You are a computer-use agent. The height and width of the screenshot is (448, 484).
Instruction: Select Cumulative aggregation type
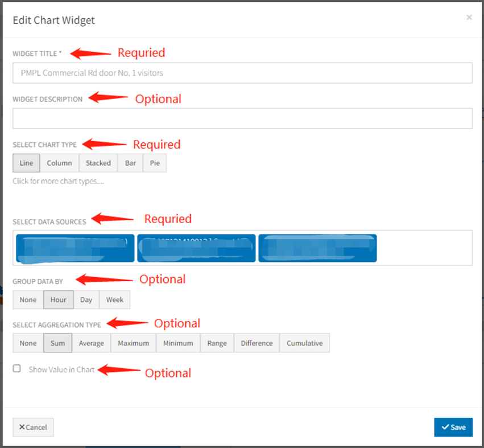(x=304, y=343)
